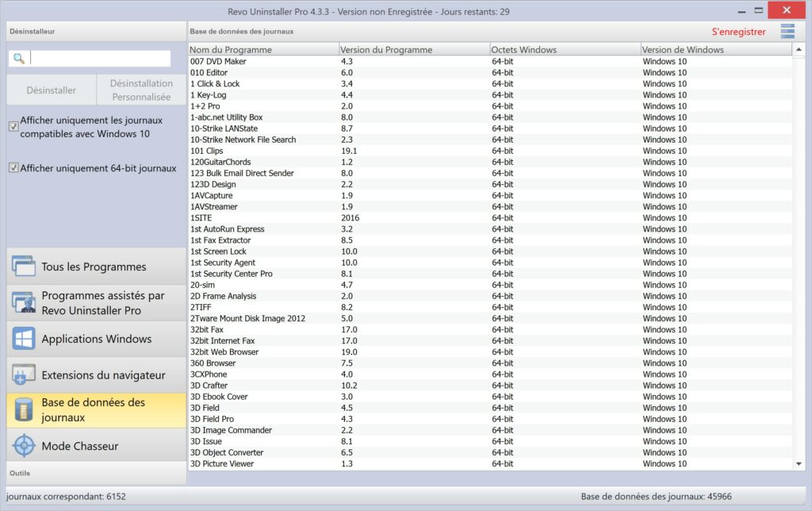Select 3D Object Converter row
This screenshot has width=812, height=511.
coord(490,452)
